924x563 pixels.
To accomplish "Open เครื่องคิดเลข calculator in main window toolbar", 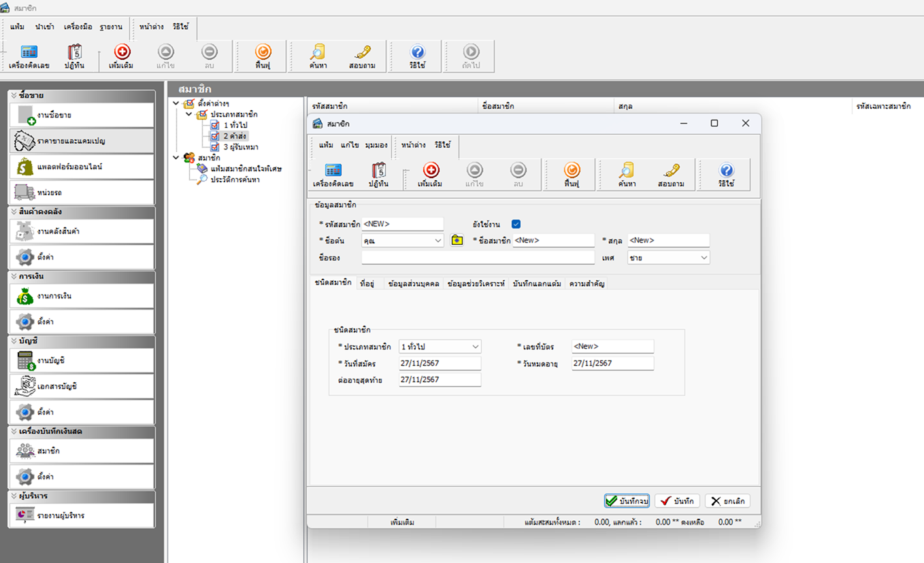I will [29, 56].
